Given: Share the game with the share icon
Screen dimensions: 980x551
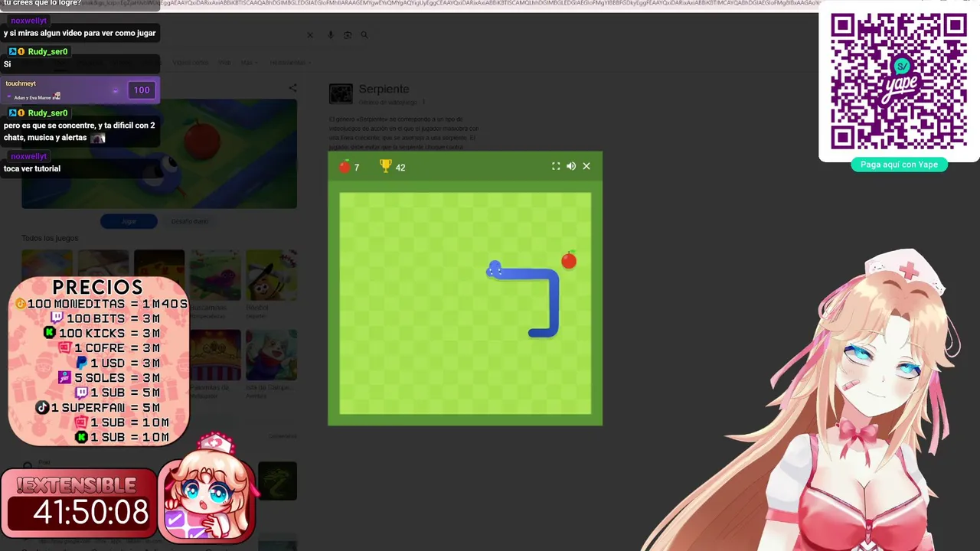Looking at the screenshot, I should [x=292, y=89].
